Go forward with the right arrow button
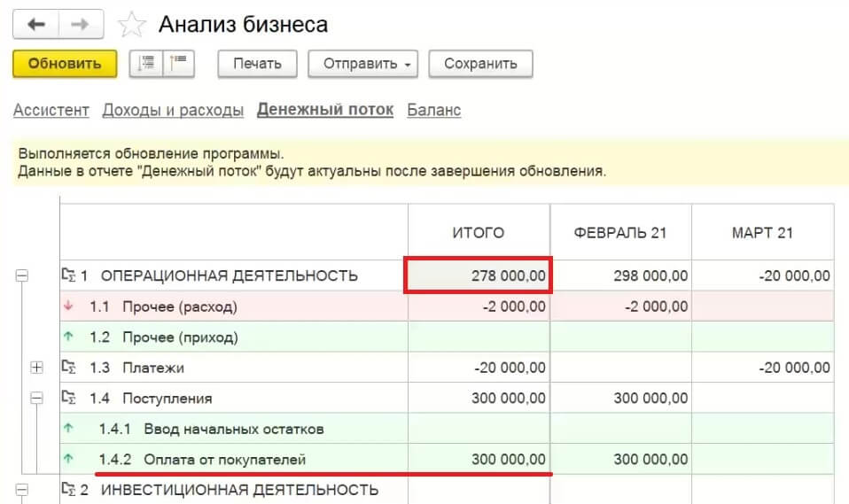Viewport: 849px width, 504px height. (81, 25)
